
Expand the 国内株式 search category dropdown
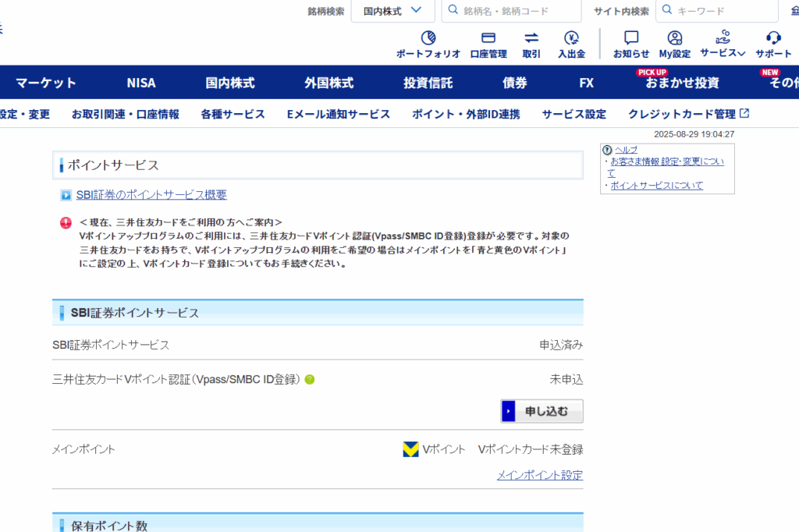[392, 11]
